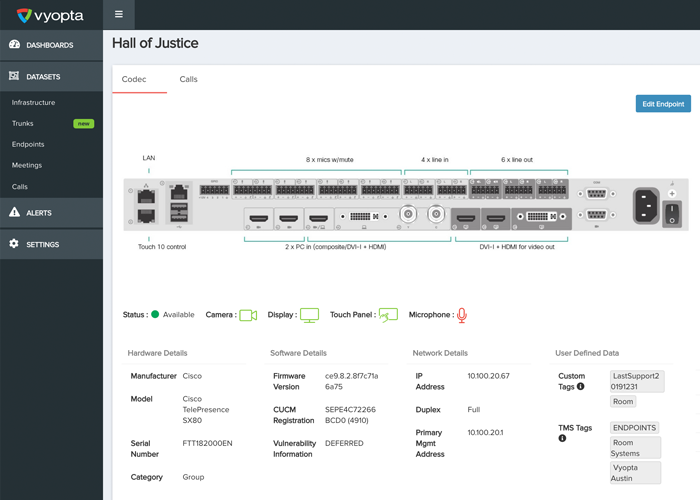Image resolution: width=700 pixels, height=500 pixels.
Task: Click the Room Systems TMS tag
Action: [635, 448]
